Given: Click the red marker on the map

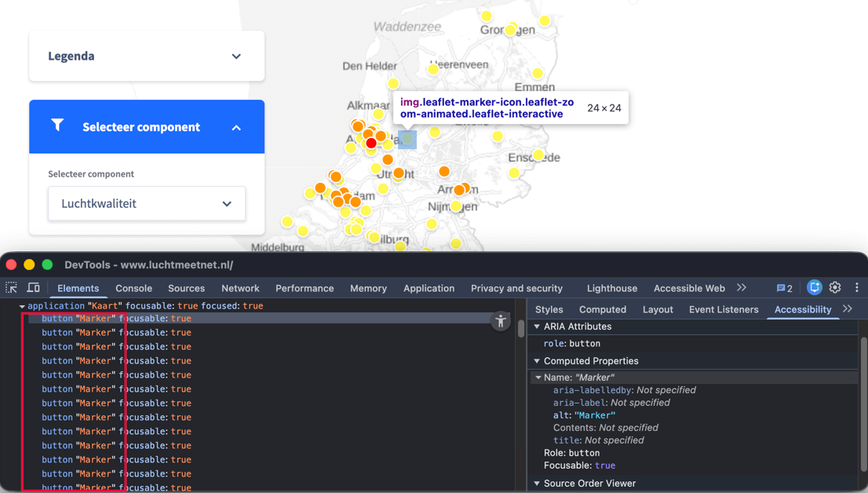Looking at the screenshot, I should click(371, 144).
